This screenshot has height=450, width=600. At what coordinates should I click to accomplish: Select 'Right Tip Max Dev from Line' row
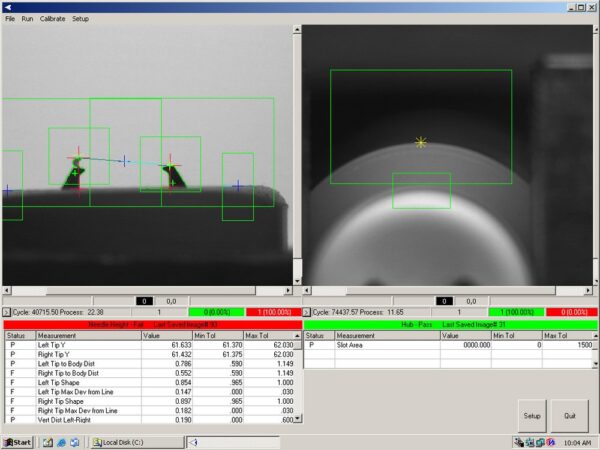[x=150, y=411]
